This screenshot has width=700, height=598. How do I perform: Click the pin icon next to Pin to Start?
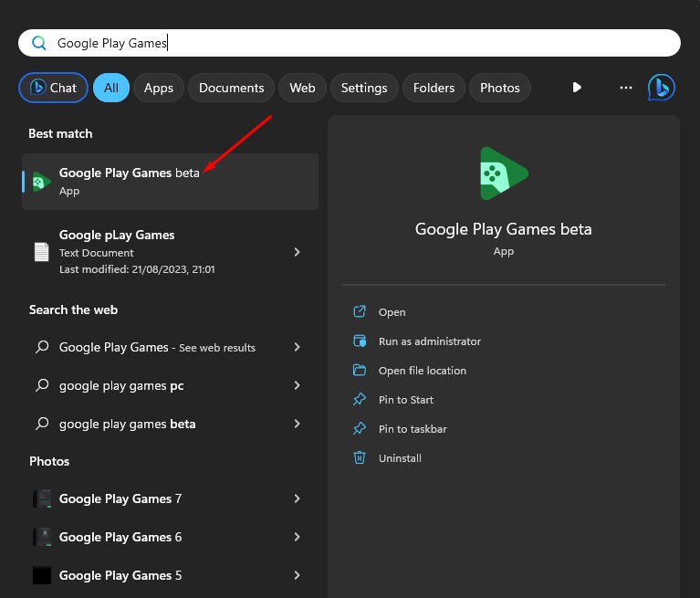tap(360, 399)
